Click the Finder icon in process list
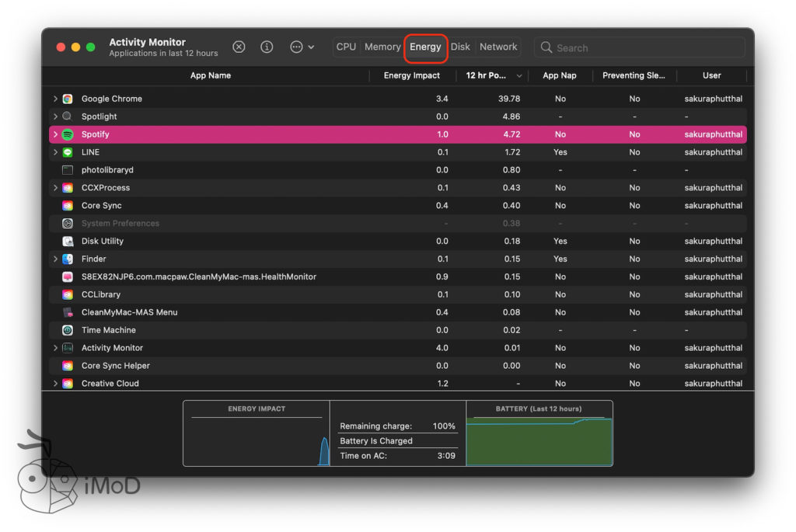 pos(68,259)
